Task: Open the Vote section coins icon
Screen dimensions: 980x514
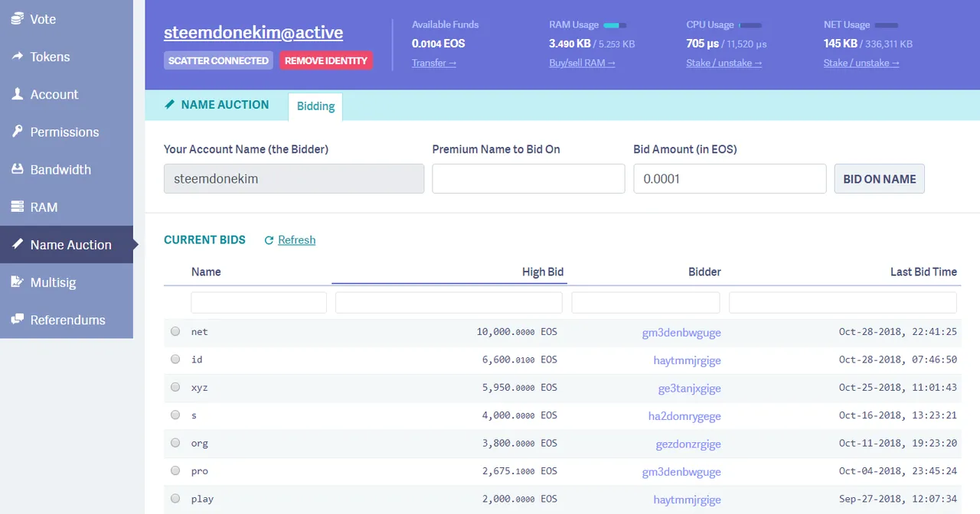Action: [17, 18]
